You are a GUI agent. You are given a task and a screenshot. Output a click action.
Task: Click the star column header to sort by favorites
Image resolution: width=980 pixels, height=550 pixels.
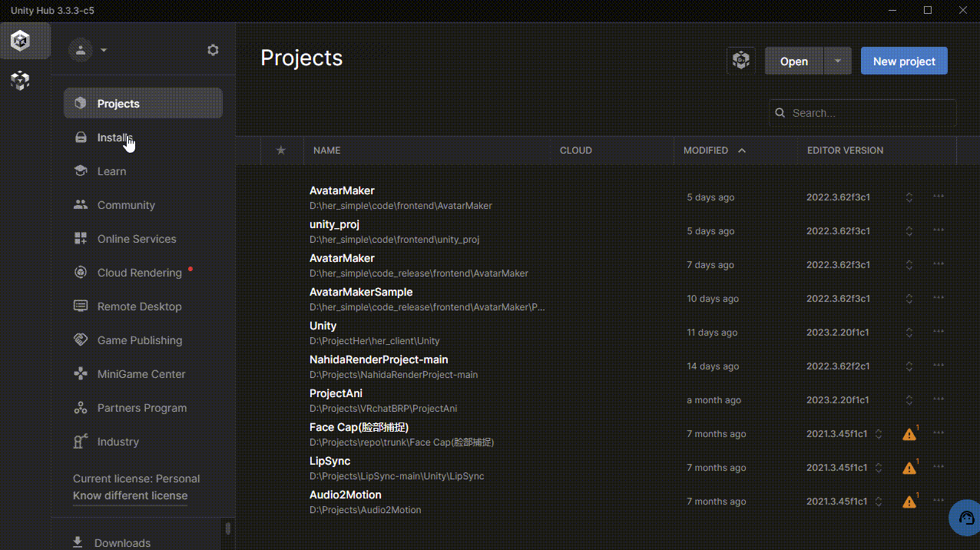[x=281, y=151]
